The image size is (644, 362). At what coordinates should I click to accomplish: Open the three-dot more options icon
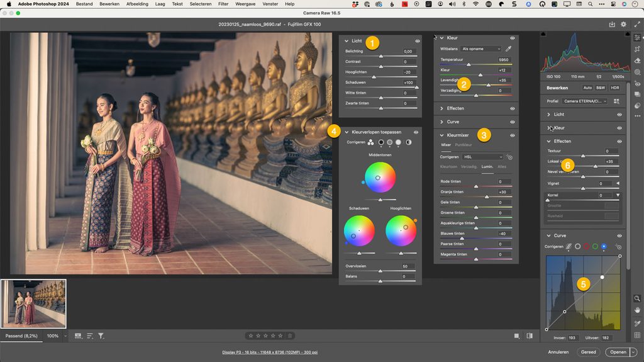[637, 116]
